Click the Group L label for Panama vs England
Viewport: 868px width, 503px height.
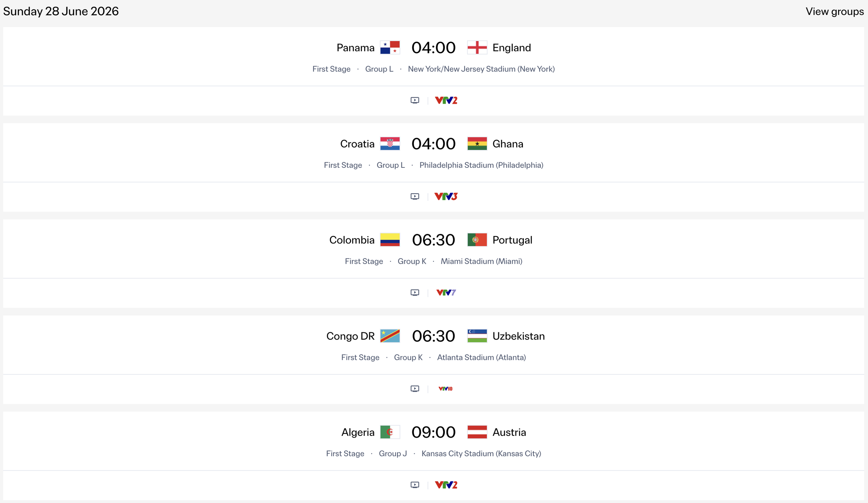click(379, 69)
